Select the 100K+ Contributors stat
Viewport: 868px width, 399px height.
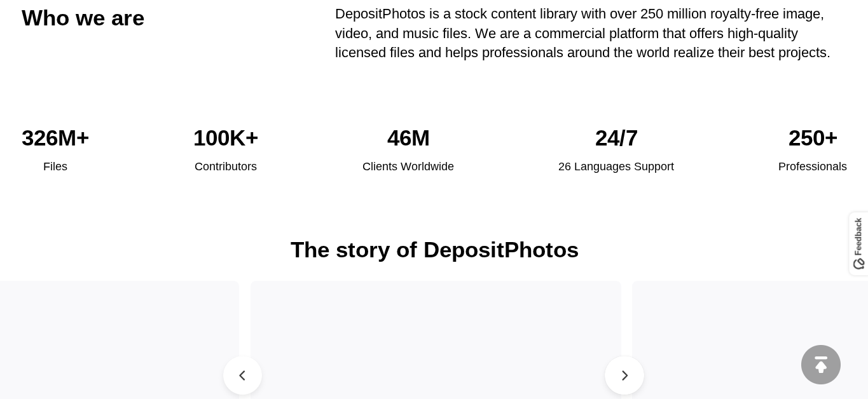(226, 138)
